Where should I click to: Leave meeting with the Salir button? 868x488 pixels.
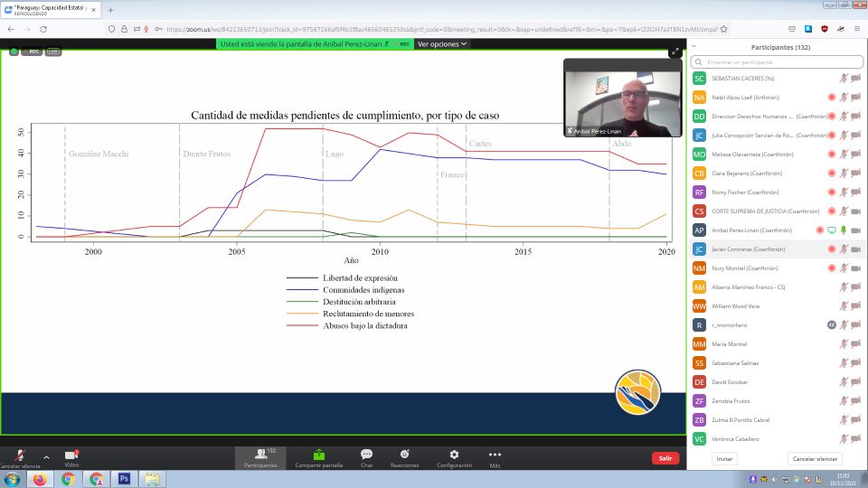pyautogui.click(x=665, y=458)
